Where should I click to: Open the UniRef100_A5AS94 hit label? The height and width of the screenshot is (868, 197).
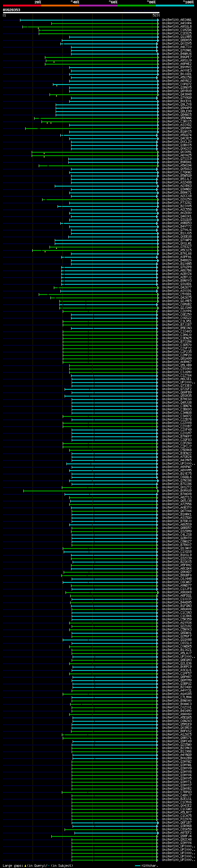coord(177,165)
